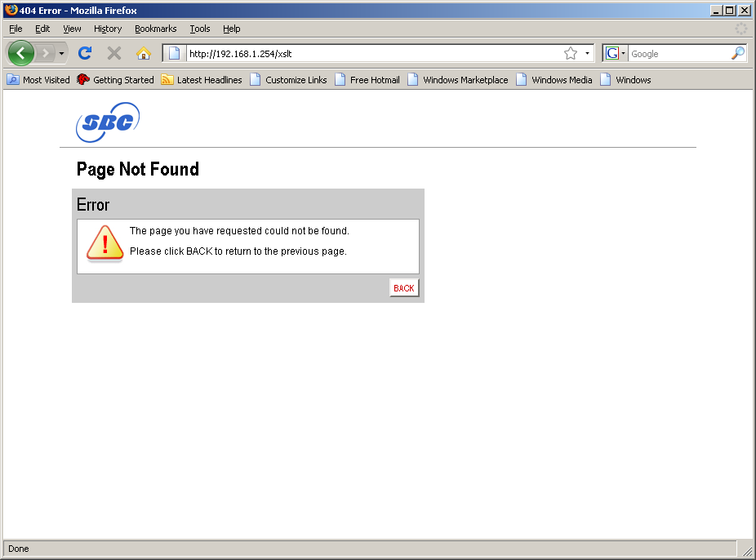Click the green Back arrow button
This screenshot has width=756, height=560.
(x=20, y=53)
